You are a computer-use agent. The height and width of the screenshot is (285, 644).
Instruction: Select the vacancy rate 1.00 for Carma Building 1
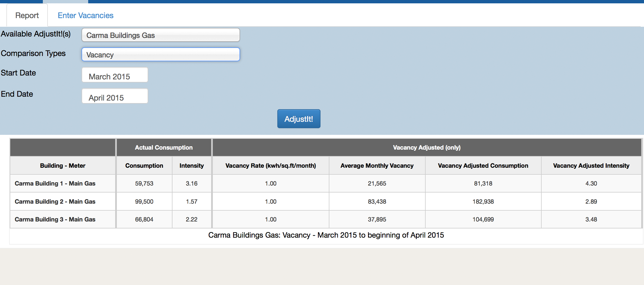[x=271, y=183]
